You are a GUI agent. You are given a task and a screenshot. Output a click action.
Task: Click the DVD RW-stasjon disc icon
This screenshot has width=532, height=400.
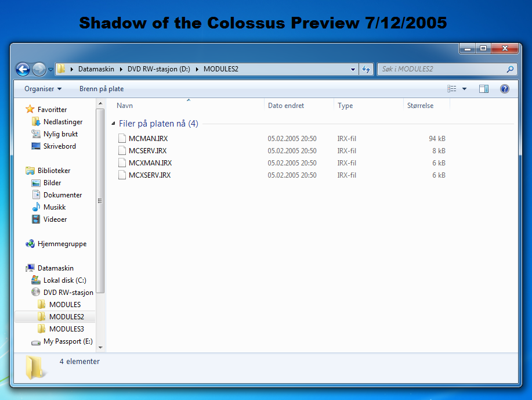pos(35,292)
